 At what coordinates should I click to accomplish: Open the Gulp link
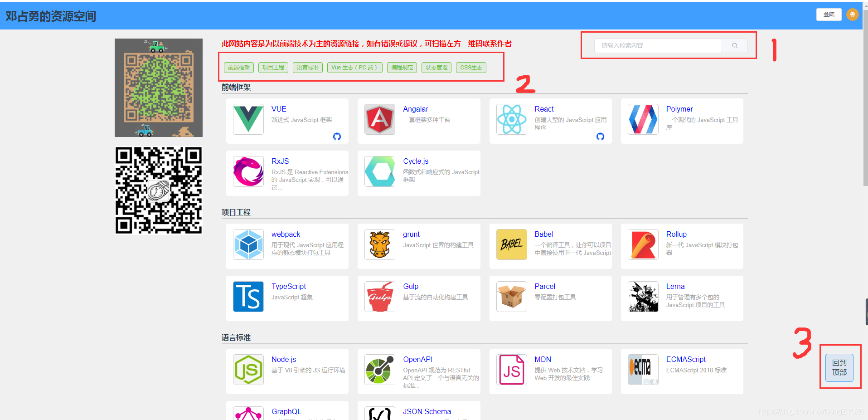tap(411, 286)
